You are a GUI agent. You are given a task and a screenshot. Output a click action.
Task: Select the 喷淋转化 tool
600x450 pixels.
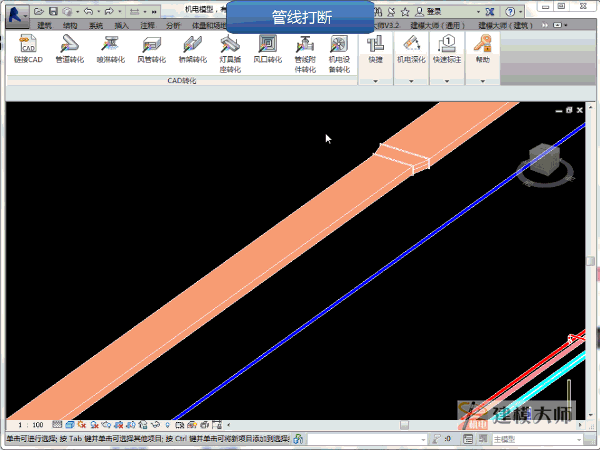click(x=111, y=49)
